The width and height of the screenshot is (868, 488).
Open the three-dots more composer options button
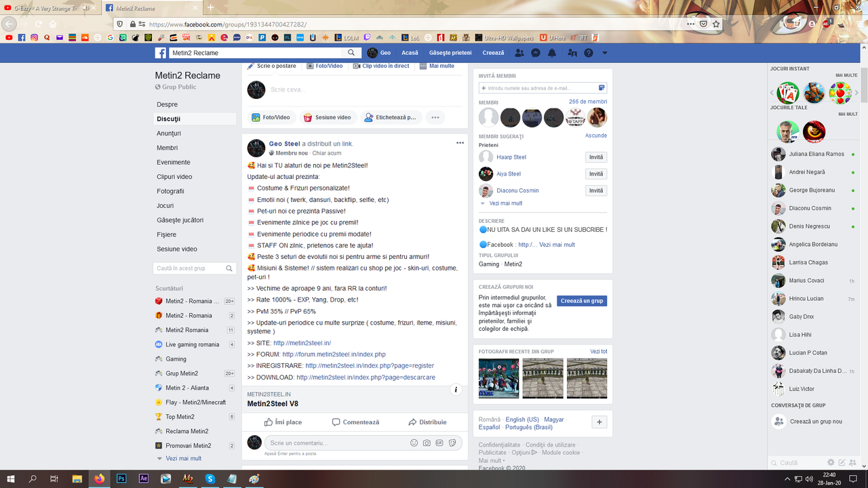coord(435,117)
